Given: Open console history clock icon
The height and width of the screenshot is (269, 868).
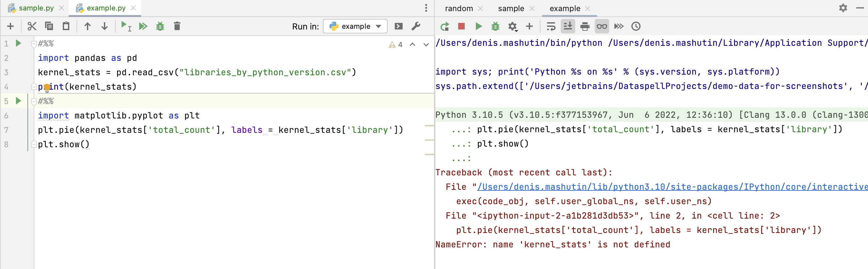Looking at the screenshot, I should click(636, 26).
